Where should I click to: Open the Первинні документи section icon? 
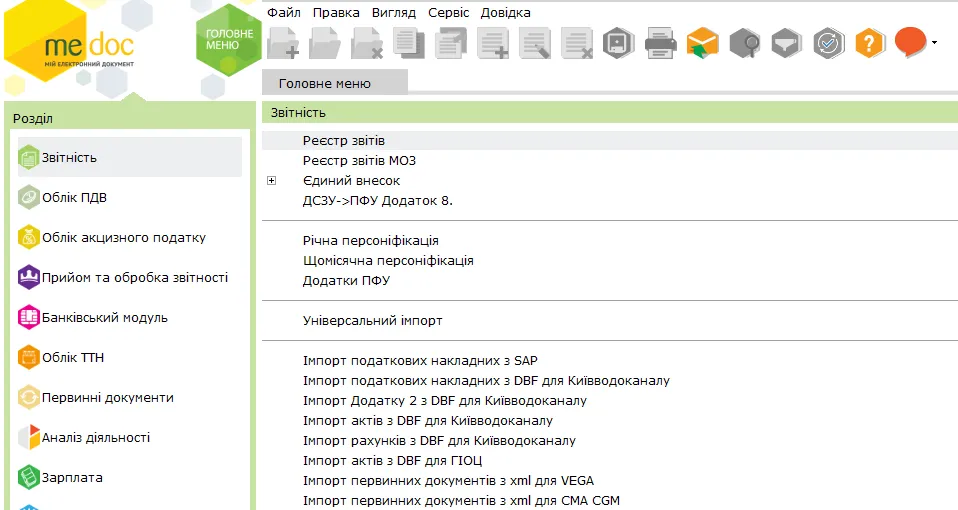(29, 398)
